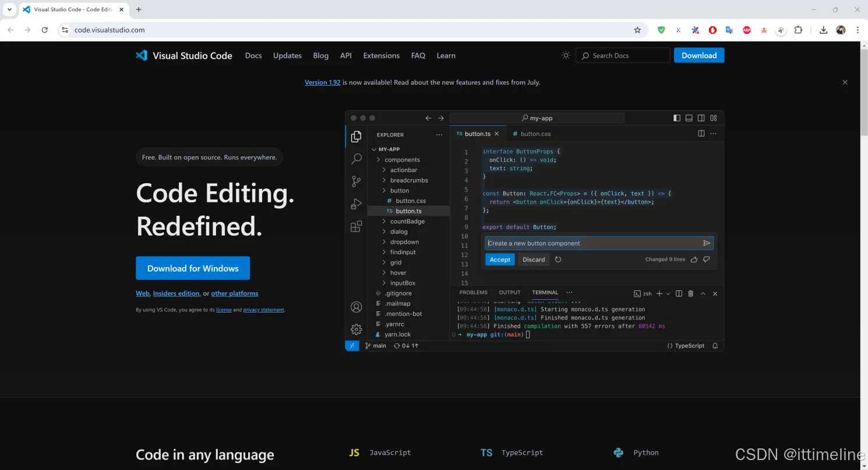Toggle the site color theme sun icon
Viewport: 868px width, 470px height.
[x=566, y=55]
